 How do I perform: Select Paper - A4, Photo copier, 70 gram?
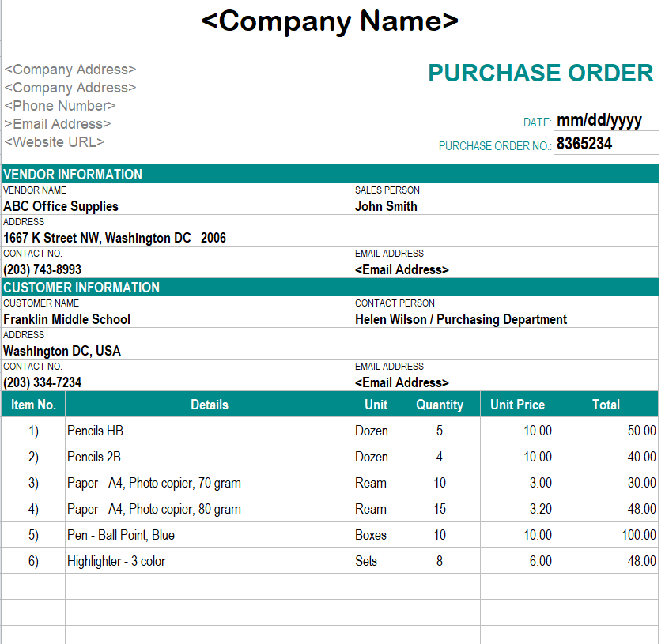coord(209,483)
